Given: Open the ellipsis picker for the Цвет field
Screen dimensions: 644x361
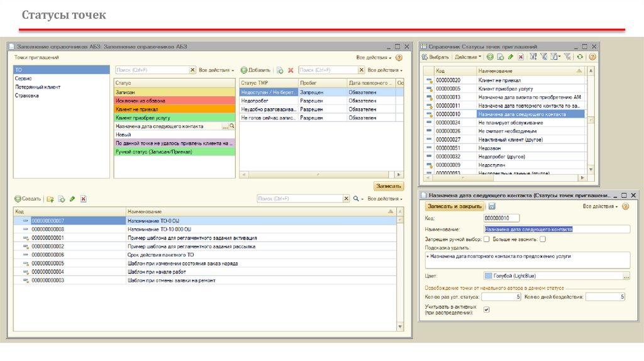Looking at the screenshot, I should click(626, 276).
